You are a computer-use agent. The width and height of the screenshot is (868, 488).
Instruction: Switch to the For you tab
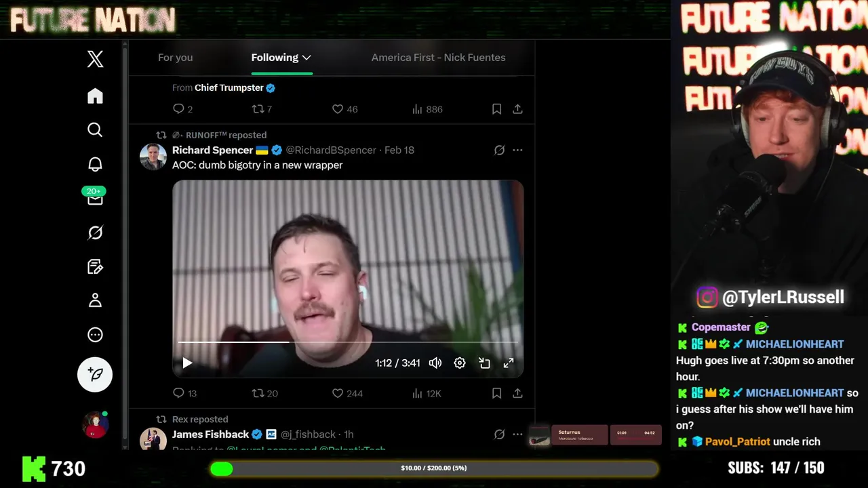pyautogui.click(x=175, y=58)
